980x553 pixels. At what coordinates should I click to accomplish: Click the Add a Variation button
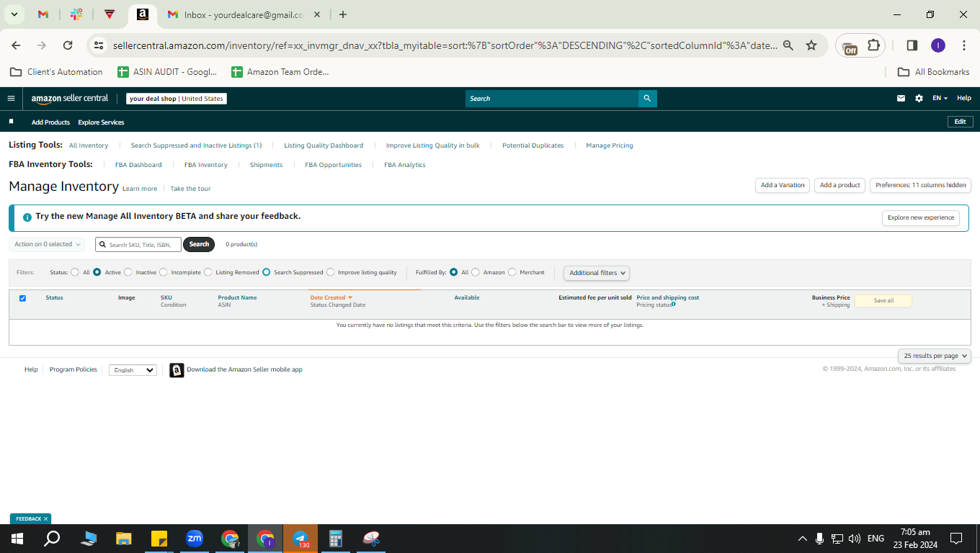pyautogui.click(x=783, y=185)
